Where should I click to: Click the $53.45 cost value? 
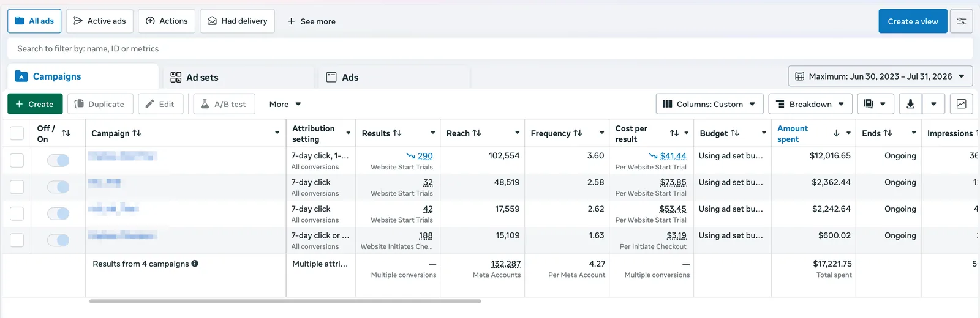673,209
